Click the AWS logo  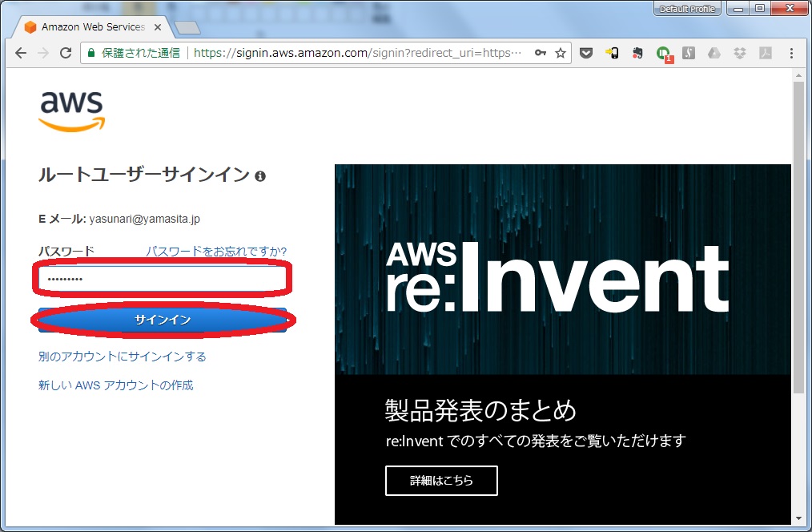[72, 111]
